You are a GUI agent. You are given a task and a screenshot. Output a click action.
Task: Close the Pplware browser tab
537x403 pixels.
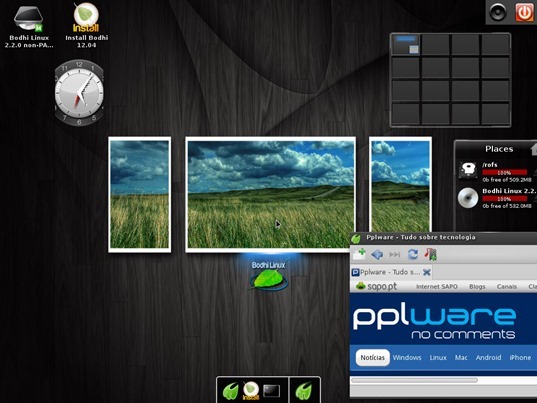click(427, 272)
